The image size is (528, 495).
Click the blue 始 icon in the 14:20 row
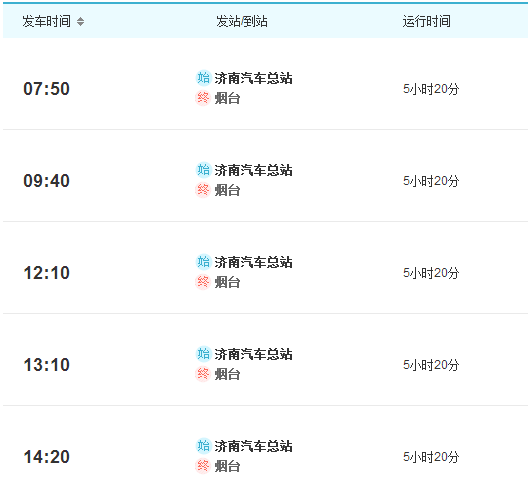[203, 446]
